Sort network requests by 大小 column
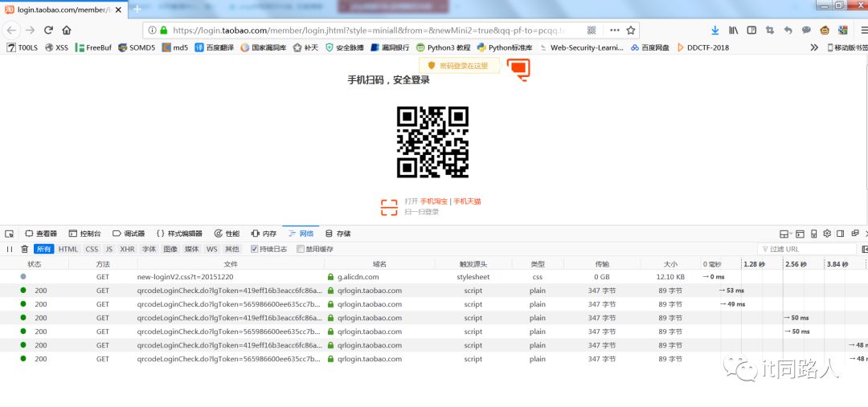The image size is (868, 407). (x=669, y=264)
